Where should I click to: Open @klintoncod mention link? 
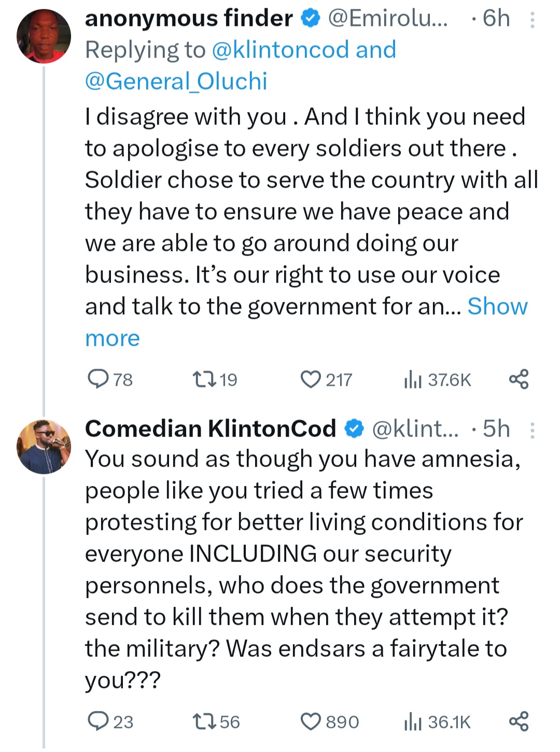pos(280,50)
